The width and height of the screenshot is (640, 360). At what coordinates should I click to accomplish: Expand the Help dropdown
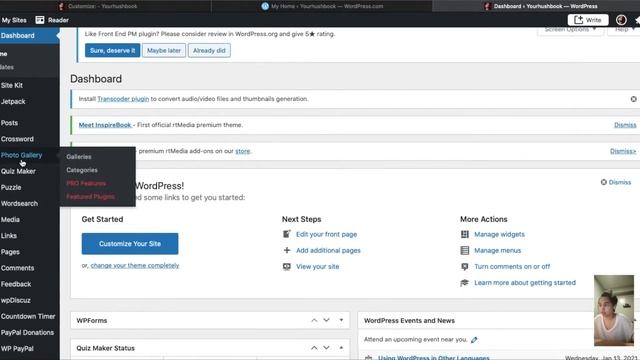(624, 31)
